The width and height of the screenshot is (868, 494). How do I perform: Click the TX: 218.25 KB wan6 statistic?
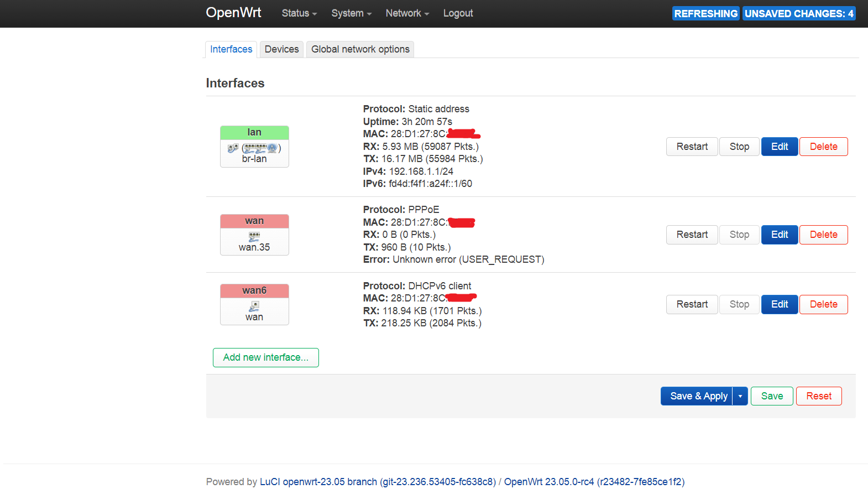(x=422, y=323)
